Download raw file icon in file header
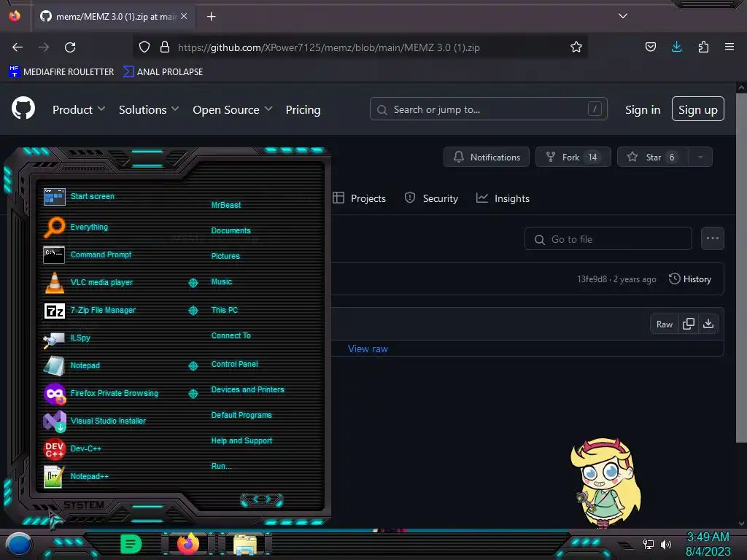The height and width of the screenshot is (560, 747). [708, 324]
